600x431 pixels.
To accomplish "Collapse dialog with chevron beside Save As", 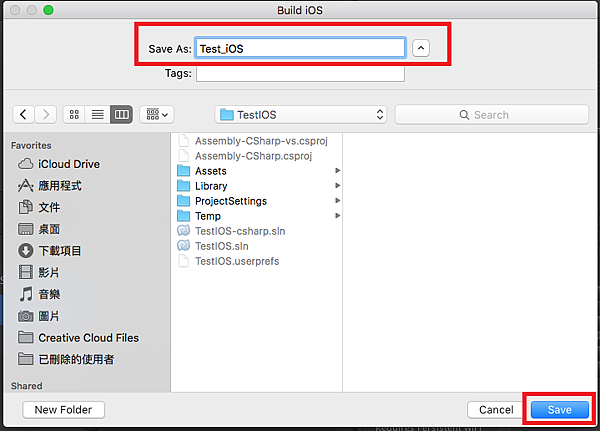I will pyautogui.click(x=421, y=48).
